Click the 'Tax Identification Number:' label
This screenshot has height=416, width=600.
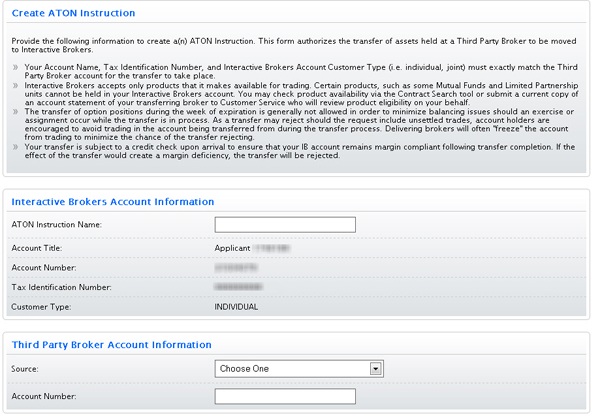61,287
